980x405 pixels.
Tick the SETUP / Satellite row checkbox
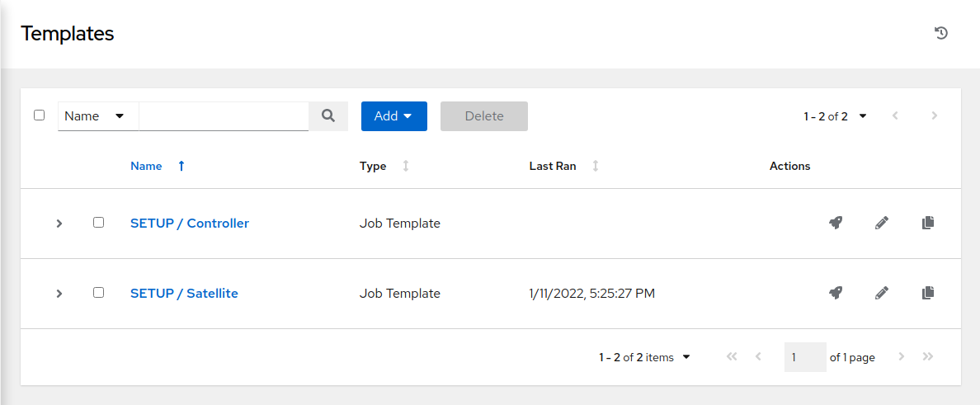pyautogui.click(x=98, y=293)
